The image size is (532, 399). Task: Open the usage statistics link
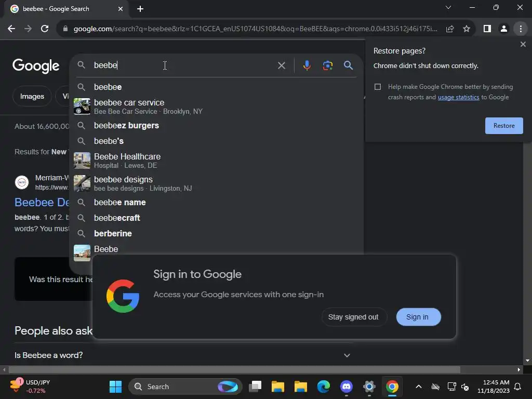(x=458, y=97)
